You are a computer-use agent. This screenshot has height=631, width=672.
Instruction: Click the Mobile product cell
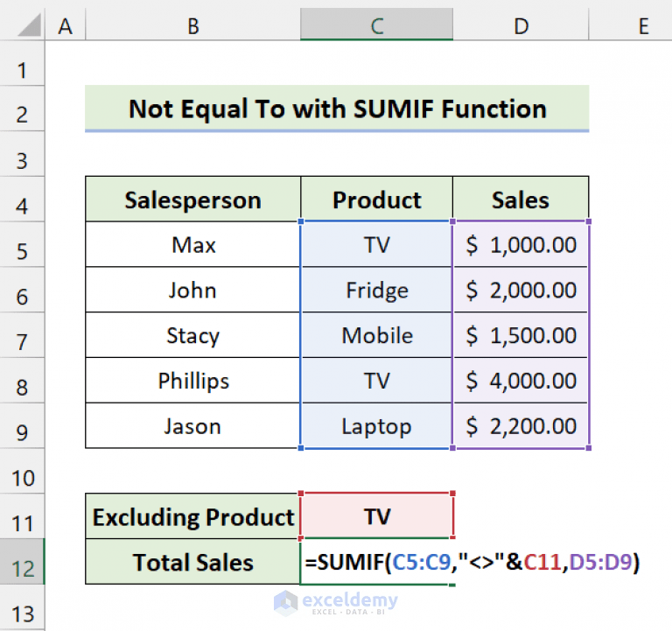coord(377,335)
